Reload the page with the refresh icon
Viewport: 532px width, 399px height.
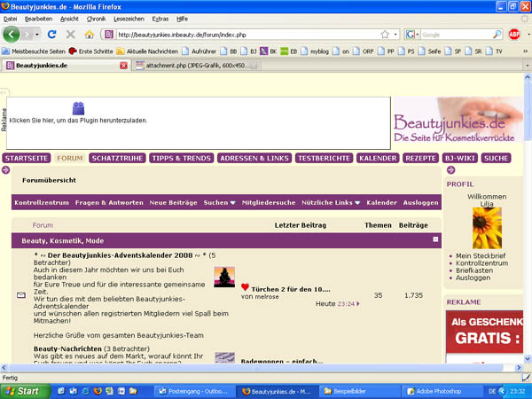pos(52,35)
